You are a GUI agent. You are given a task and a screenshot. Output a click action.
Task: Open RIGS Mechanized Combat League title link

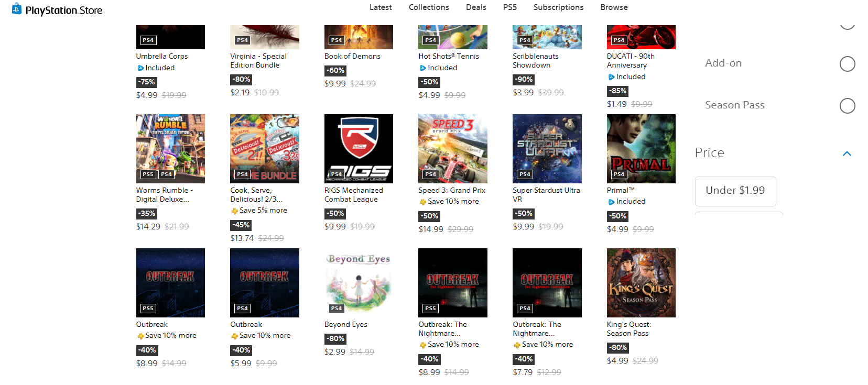tap(353, 195)
